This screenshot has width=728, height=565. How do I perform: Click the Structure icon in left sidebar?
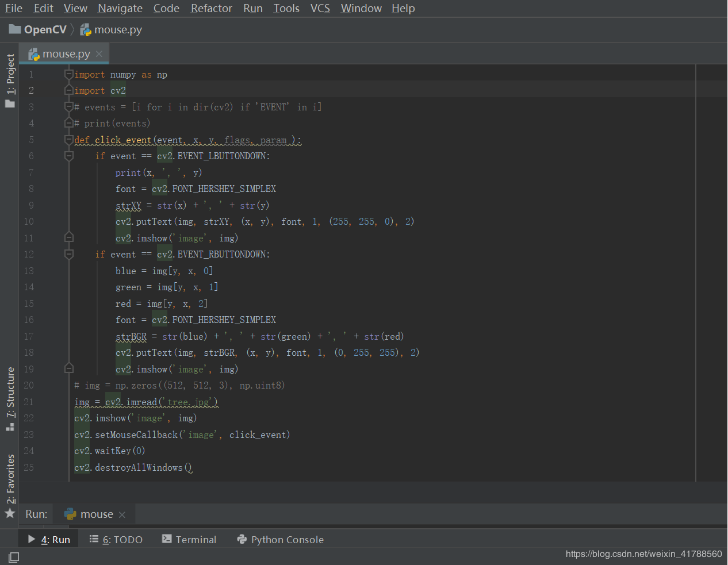click(x=10, y=427)
